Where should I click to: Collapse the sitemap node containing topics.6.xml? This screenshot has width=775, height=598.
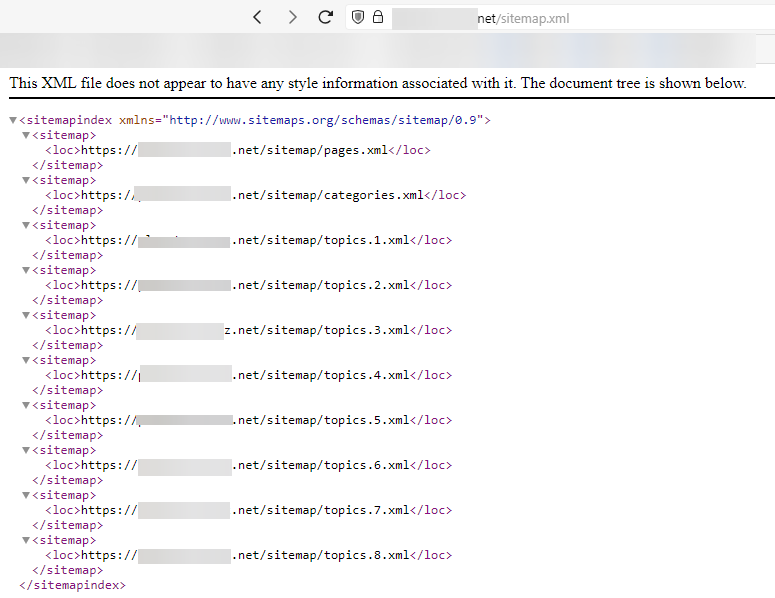[x=26, y=450]
